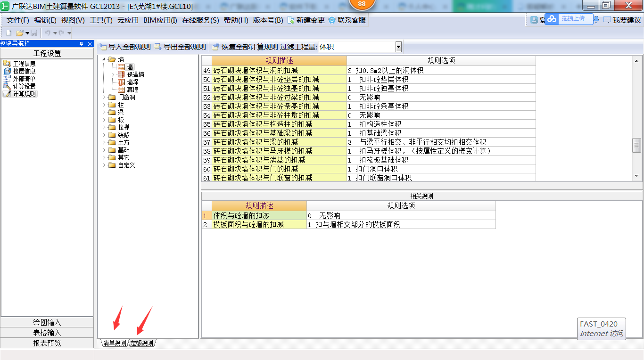Expand the 板 tree node
The image size is (644, 360).
click(104, 120)
